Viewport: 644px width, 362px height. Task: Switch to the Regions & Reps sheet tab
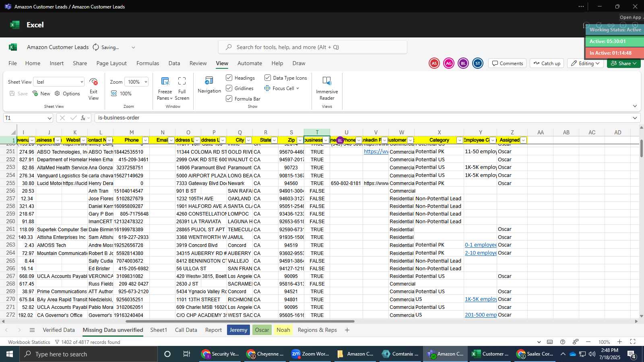[x=317, y=330]
